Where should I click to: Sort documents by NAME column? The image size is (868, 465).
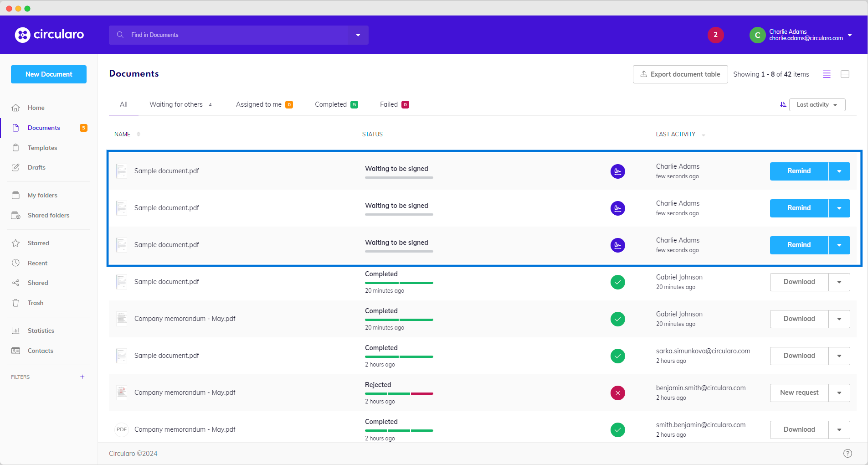[123, 134]
